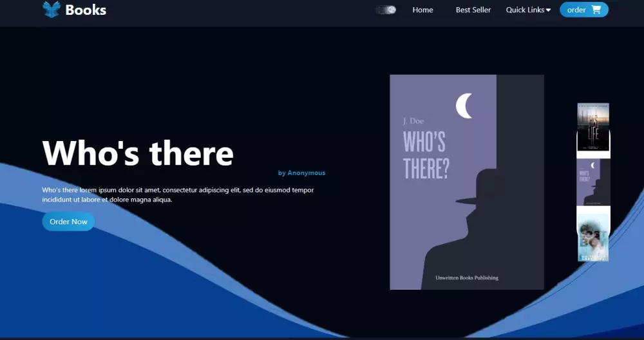Image resolution: width=644 pixels, height=340 pixels.
Task: Go to Best Seller section
Action: pos(473,10)
